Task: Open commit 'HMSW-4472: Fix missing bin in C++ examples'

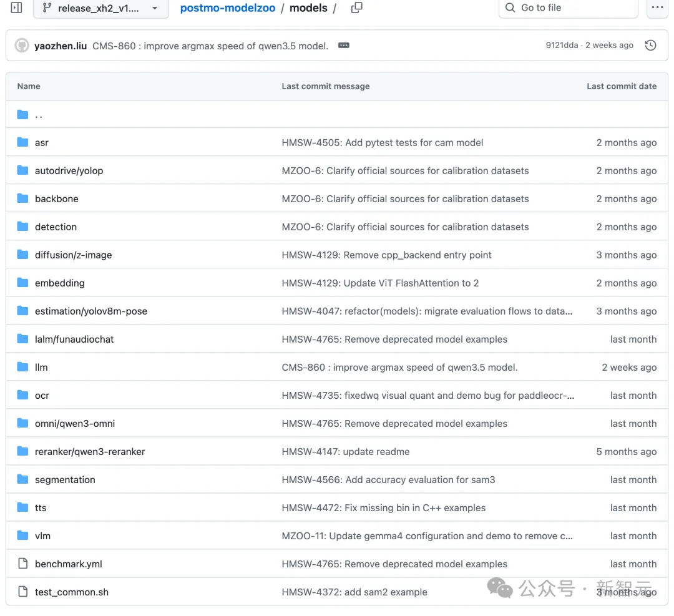Action: coord(383,507)
